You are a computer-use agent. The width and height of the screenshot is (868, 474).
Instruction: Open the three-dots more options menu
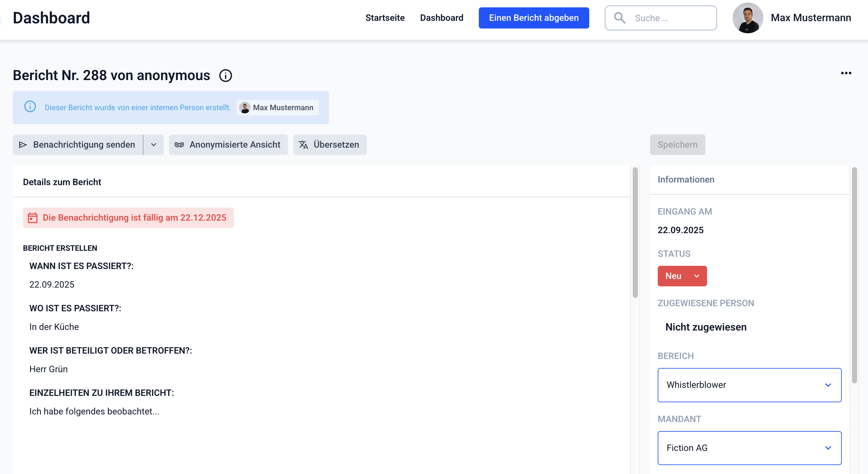click(846, 73)
